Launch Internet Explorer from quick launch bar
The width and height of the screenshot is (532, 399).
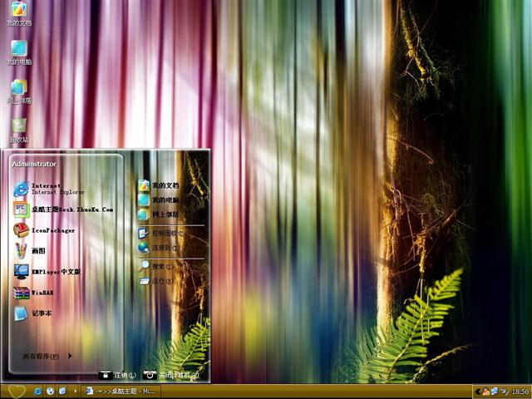pyautogui.click(x=37, y=392)
